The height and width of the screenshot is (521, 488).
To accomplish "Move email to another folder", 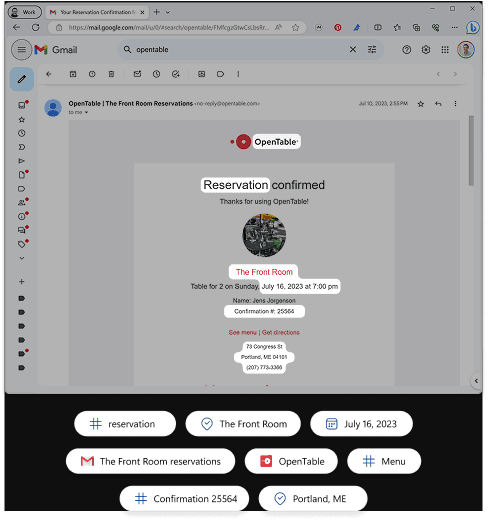I will coord(202,74).
